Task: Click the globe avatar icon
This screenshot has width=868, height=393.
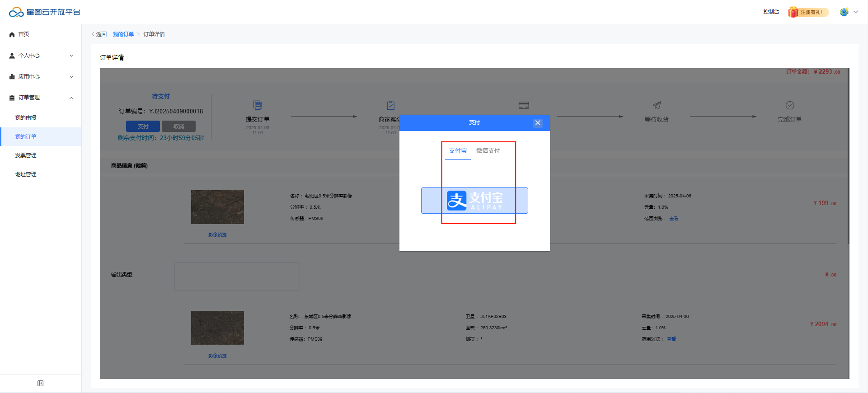Action: click(x=844, y=12)
